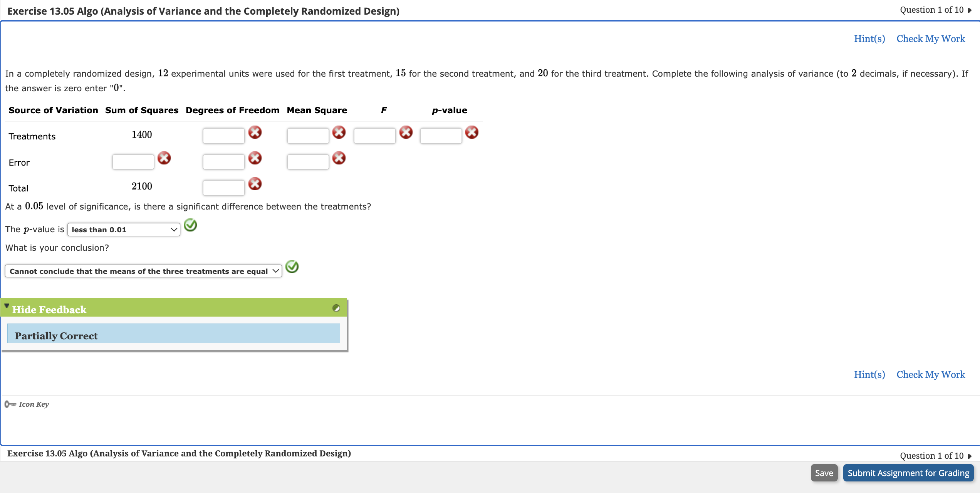
Task: Click red X beside Error sum of squares
Action: [164, 158]
